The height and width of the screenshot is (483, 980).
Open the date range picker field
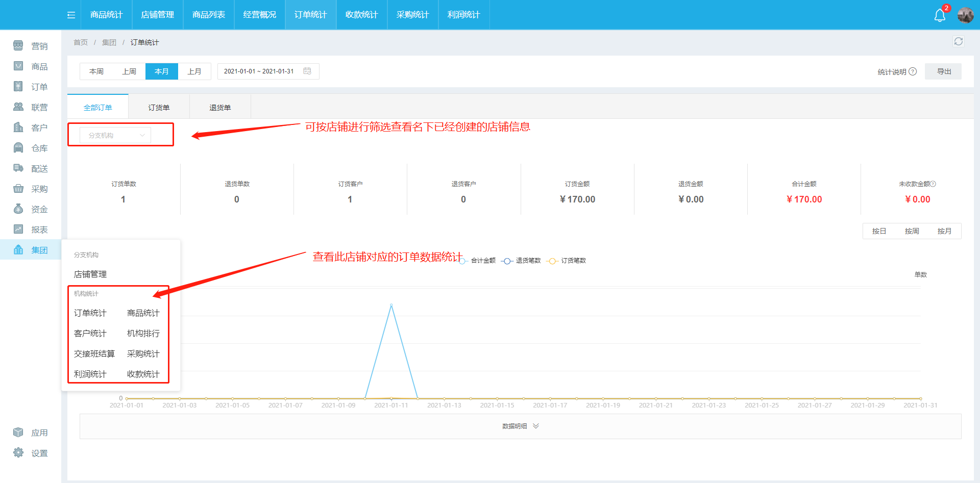268,71
